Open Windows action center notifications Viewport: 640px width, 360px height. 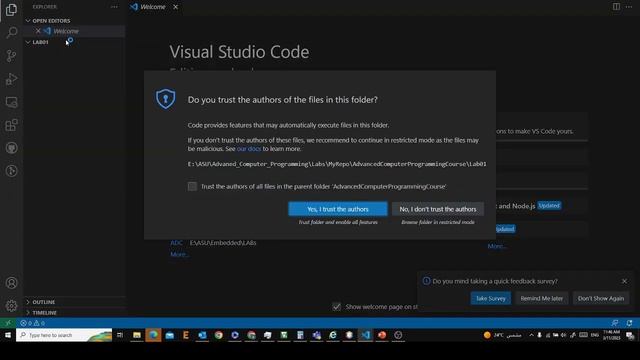click(x=630, y=335)
